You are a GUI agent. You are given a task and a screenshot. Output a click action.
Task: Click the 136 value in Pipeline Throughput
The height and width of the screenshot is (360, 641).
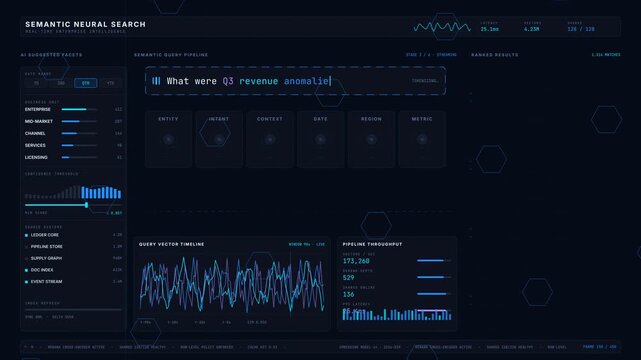(x=348, y=295)
